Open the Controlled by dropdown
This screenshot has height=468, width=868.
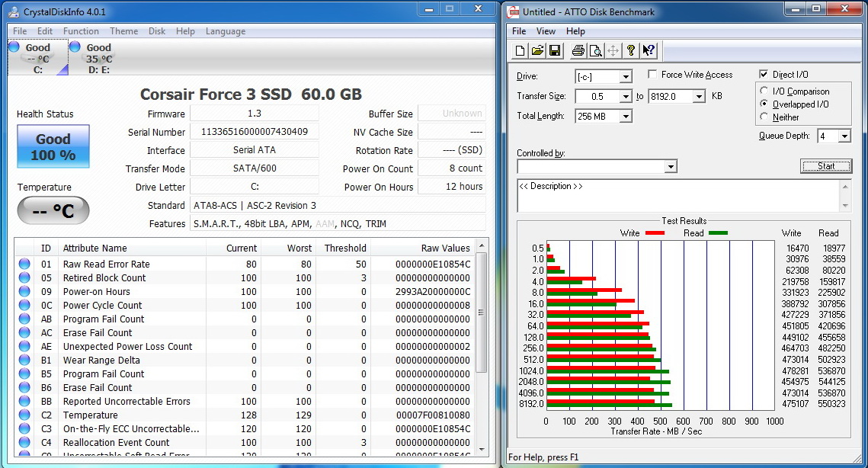tap(671, 166)
